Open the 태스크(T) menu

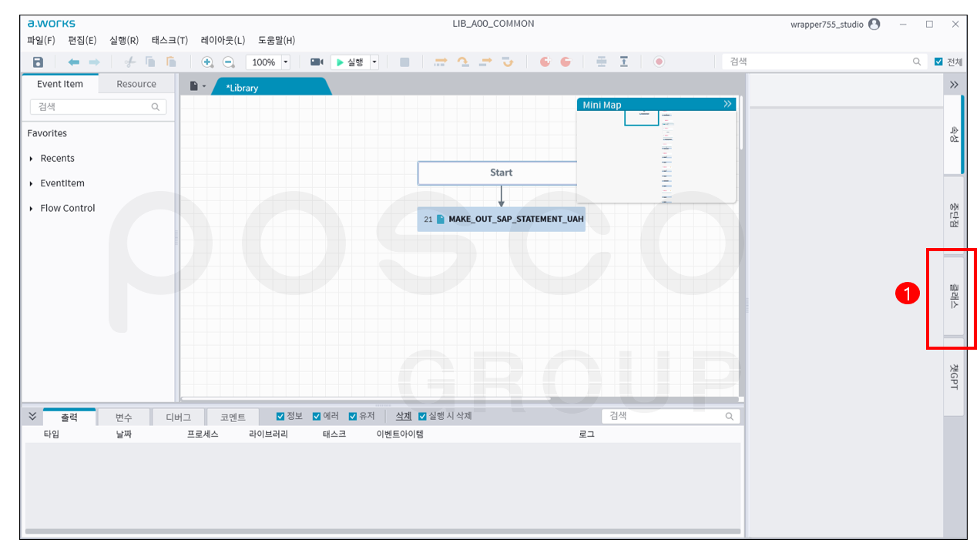[x=169, y=41]
